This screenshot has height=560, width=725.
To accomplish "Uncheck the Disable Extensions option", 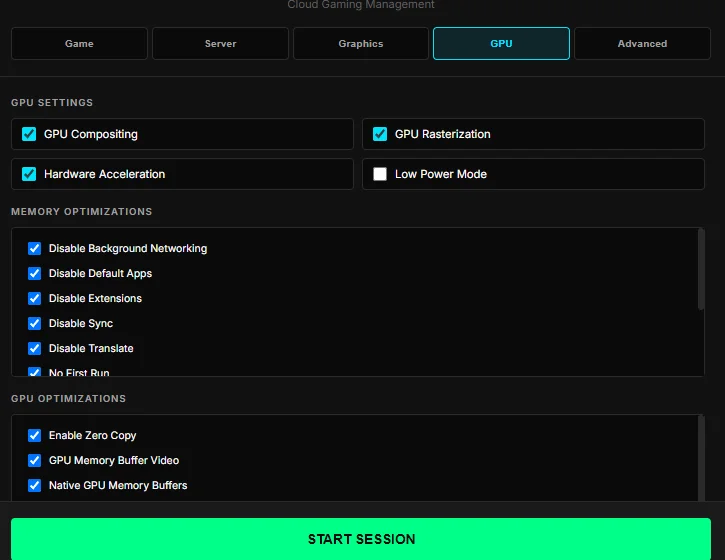I will click(34, 298).
